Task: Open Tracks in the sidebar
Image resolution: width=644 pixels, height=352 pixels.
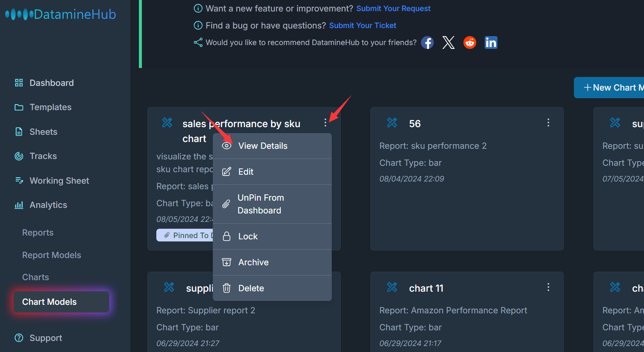Action: pyautogui.click(x=43, y=156)
